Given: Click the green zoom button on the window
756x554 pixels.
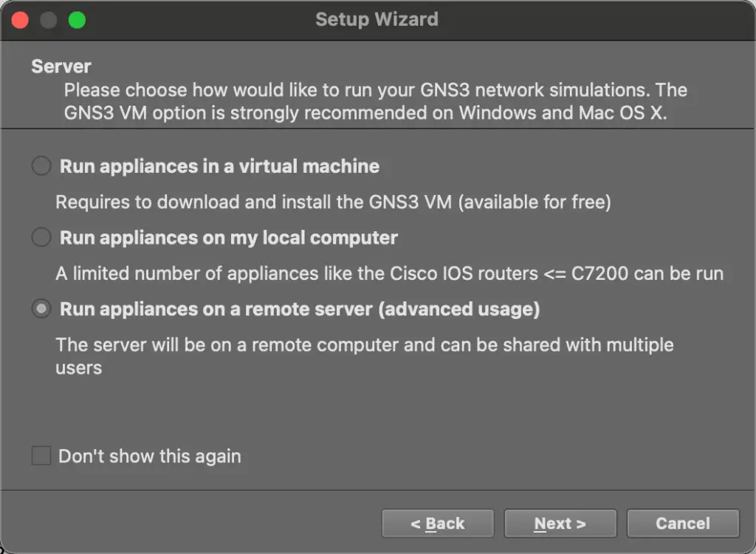Looking at the screenshot, I should [76, 20].
